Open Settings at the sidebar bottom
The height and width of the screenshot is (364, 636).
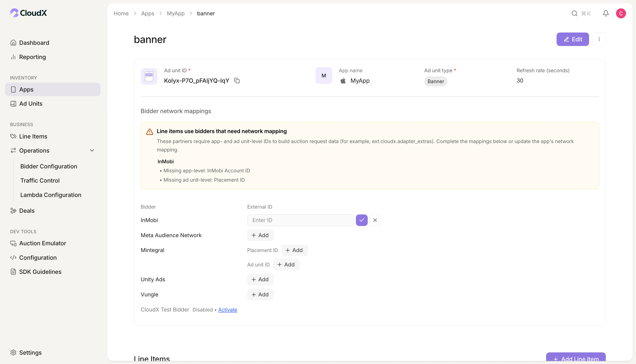[30, 352]
